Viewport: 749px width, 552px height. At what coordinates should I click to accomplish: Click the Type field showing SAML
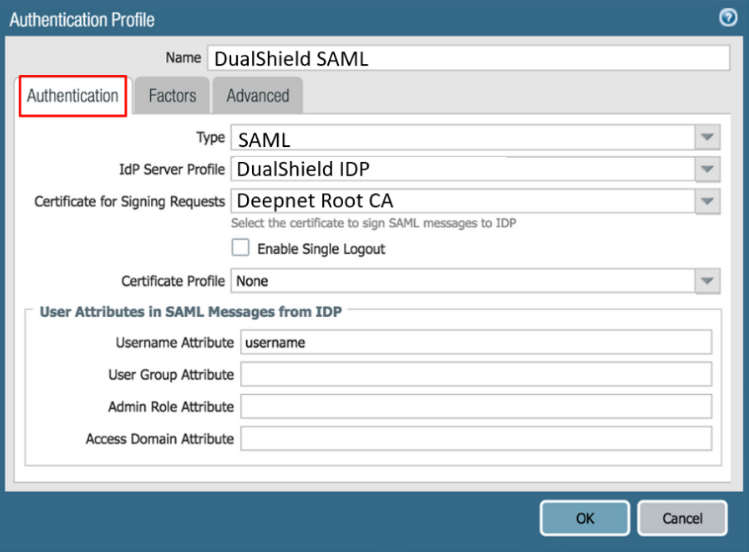[x=462, y=138]
